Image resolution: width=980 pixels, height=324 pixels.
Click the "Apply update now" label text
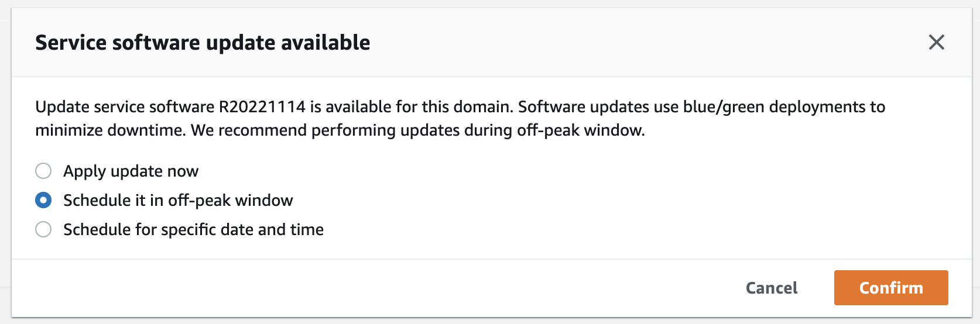point(131,171)
